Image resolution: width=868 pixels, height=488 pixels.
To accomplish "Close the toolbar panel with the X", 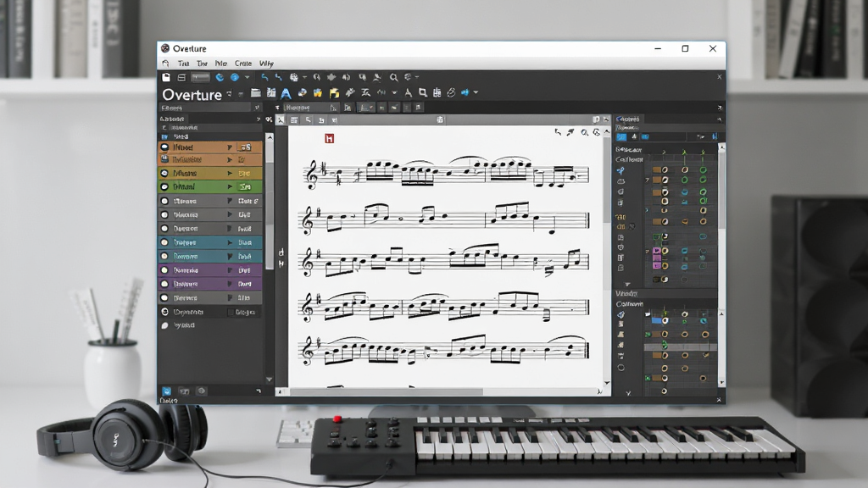I will tap(719, 77).
